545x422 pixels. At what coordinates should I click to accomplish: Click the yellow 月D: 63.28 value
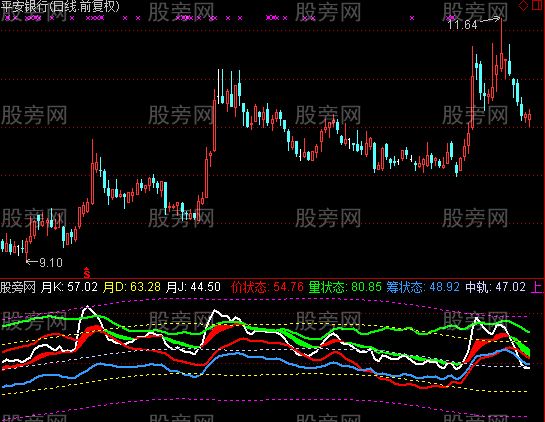[132, 287]
